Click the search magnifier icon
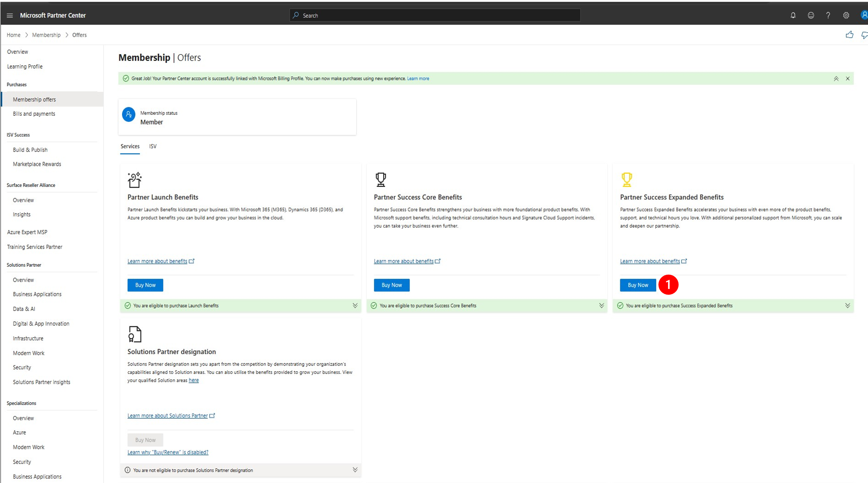 point(296,16)
